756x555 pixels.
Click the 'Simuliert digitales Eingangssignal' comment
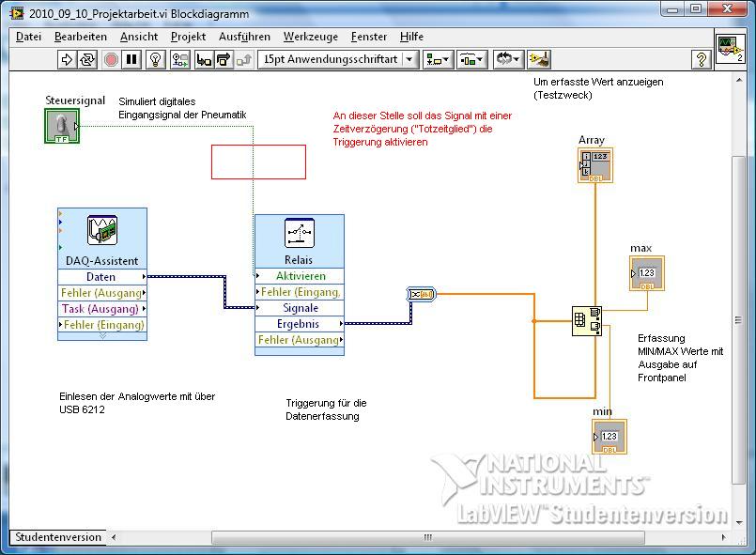[x=182, y=108]
